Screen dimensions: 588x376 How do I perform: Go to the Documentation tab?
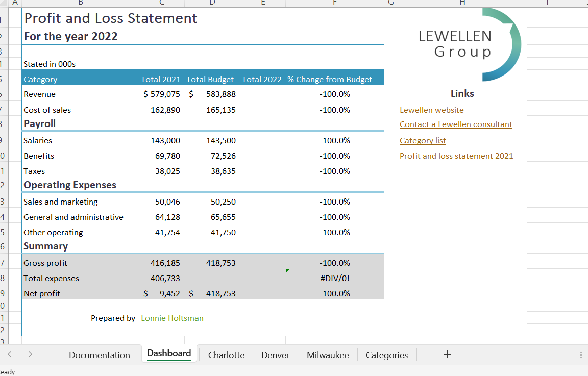pyautogui.click(x=100, y=355)
